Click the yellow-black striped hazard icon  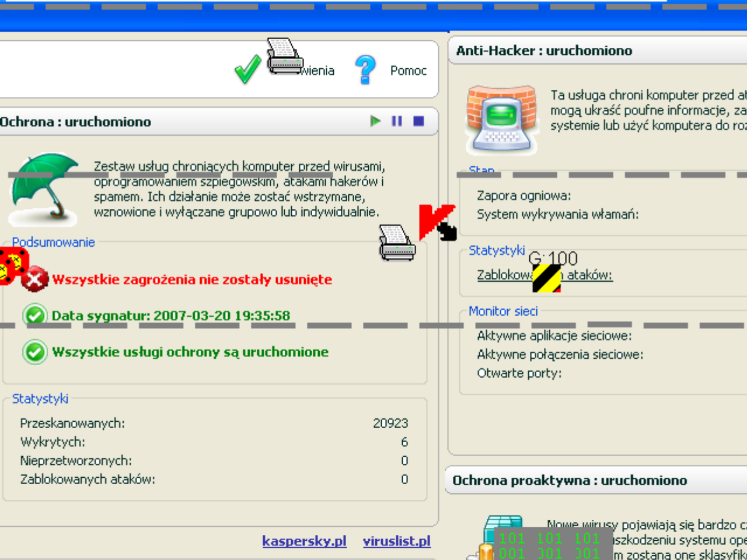[547, 278]
